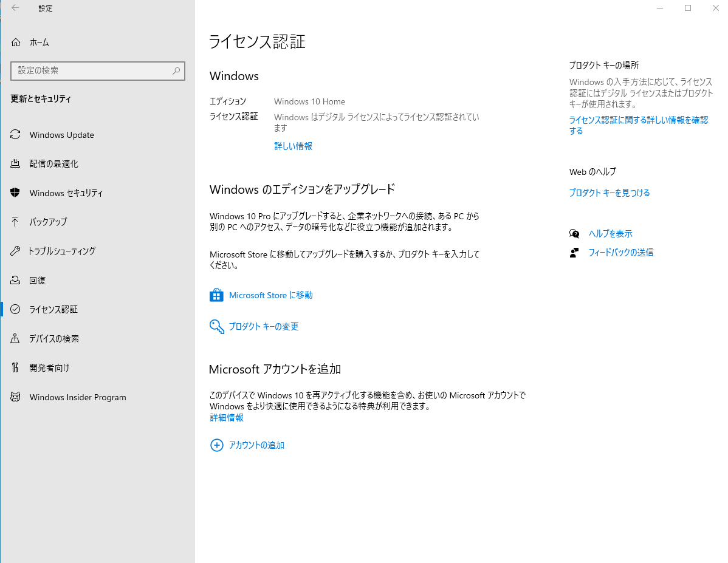This screenshot has width=728, height=563.
Task: Open the プロダクト キーを見つける web help link
Action: pos(609,193)
